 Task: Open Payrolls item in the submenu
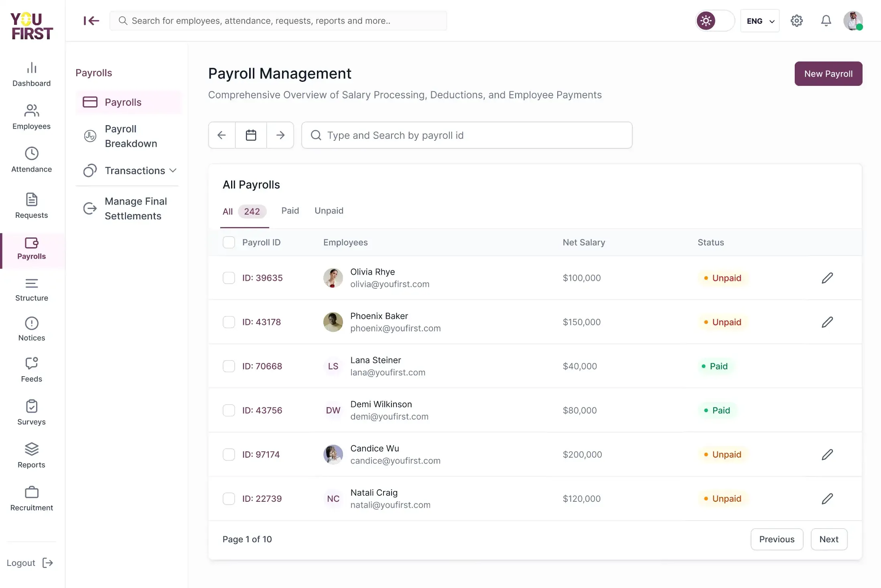[129, 102]
